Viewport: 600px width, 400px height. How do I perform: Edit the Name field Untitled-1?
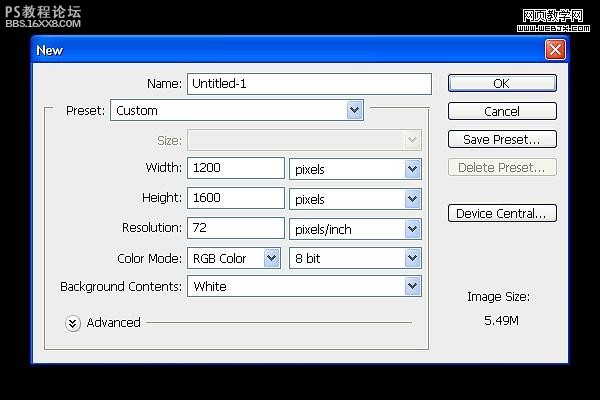(x=309, y=84)
